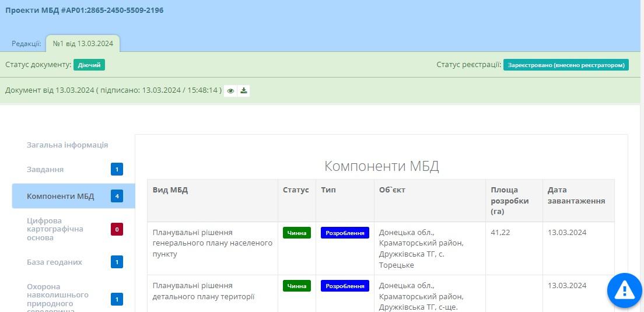Click blue Розроблення tag in the second row

[345, 286]
